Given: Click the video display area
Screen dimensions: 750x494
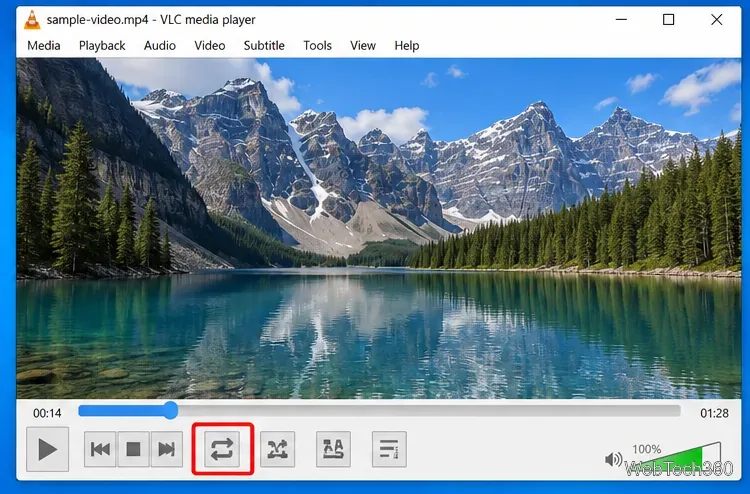Looking at the screenshot, I should click(378, 228).
